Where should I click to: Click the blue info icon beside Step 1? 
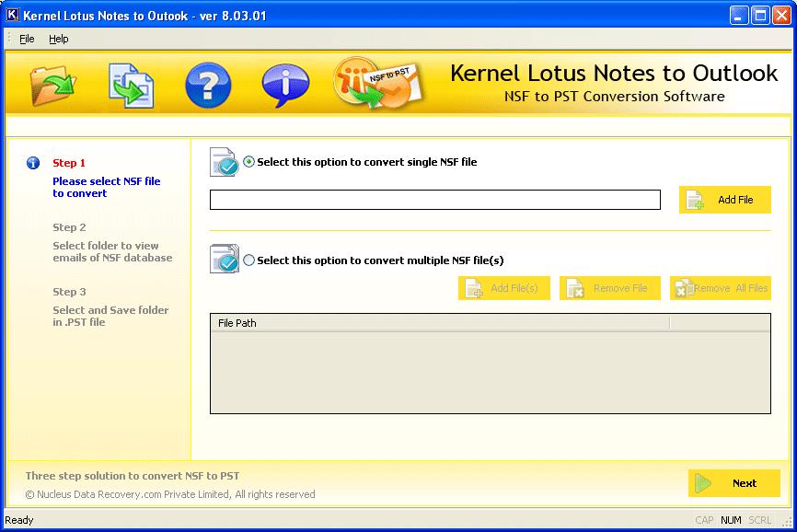[x=33, y=163]
